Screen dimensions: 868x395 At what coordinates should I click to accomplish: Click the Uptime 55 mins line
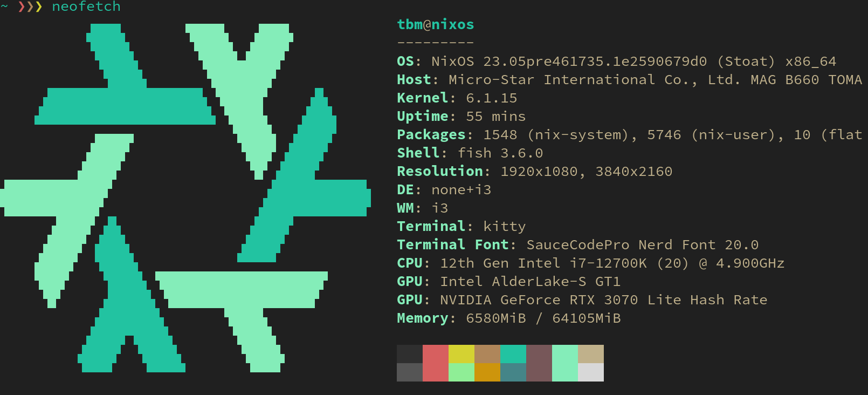point(461,117)
